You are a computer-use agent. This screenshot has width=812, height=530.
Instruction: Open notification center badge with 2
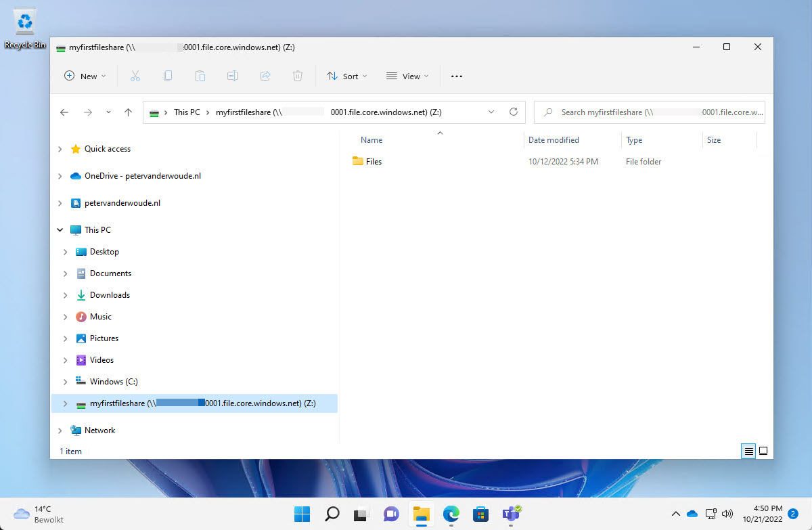point(792,514)
